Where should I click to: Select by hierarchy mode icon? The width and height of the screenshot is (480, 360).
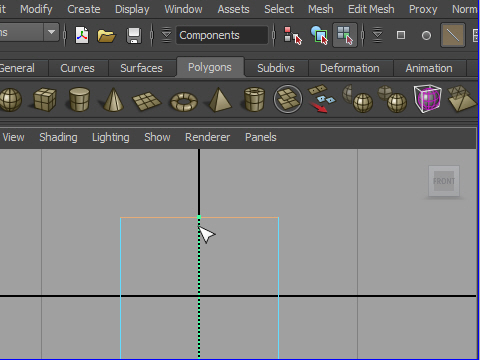coord(293,35)
